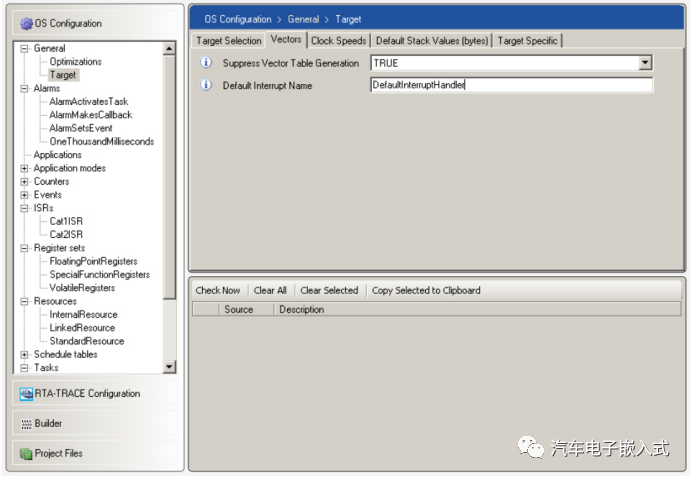Collapse the Resources tree node
Screen dimensions: 692x479
(x=25, y=302)
